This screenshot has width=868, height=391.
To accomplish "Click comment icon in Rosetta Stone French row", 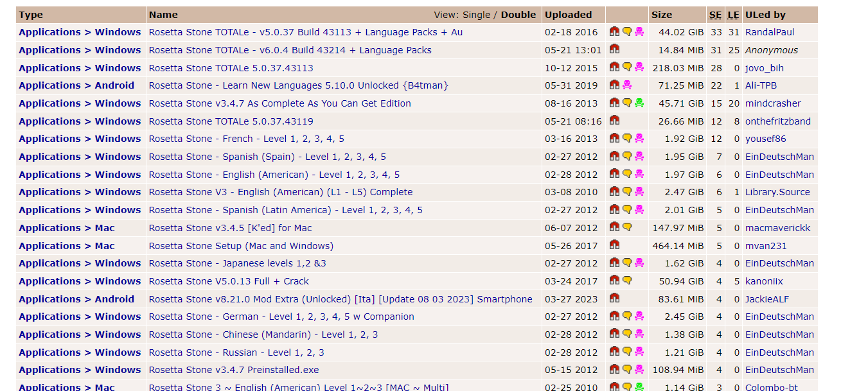I will pyautogui.click(x=627, y=138).
